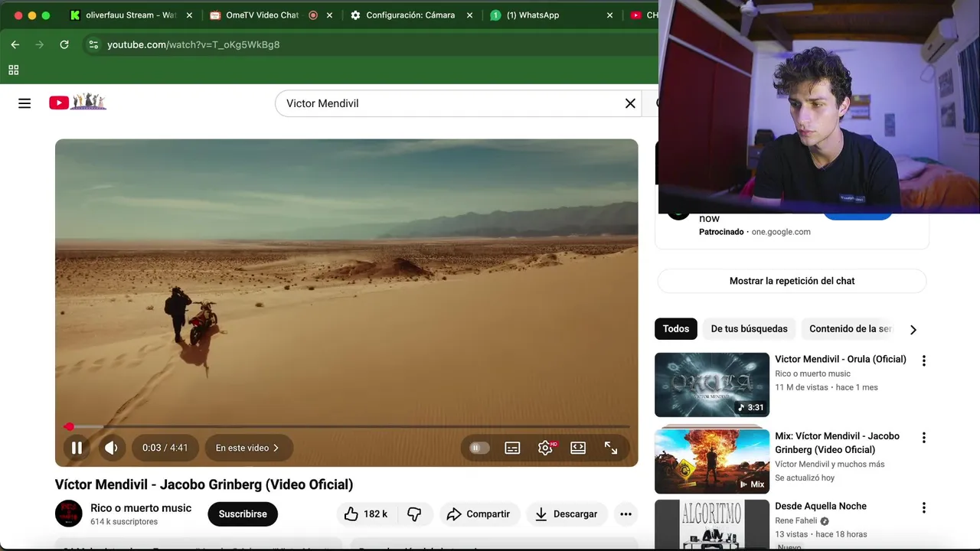Screen dimensions: 980x551
Task: Expand En este video chapters
Action: [248, 448]
